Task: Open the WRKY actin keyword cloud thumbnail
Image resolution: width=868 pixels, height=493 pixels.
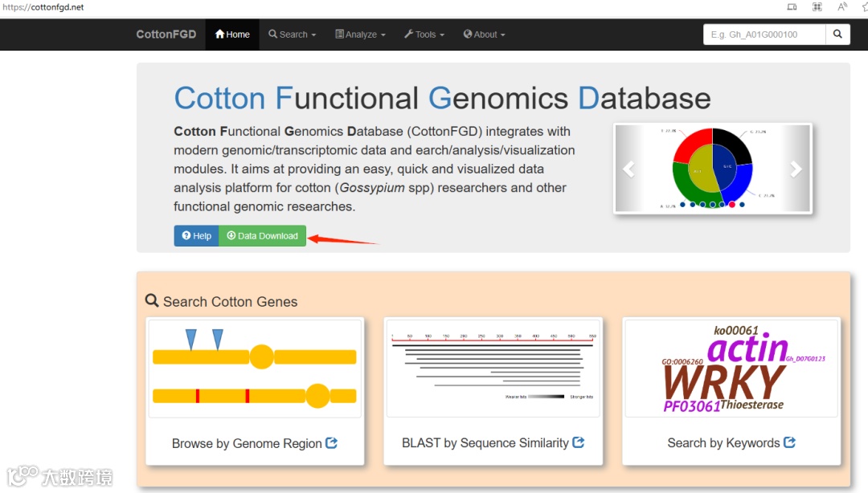Action: tap(731, 369)
